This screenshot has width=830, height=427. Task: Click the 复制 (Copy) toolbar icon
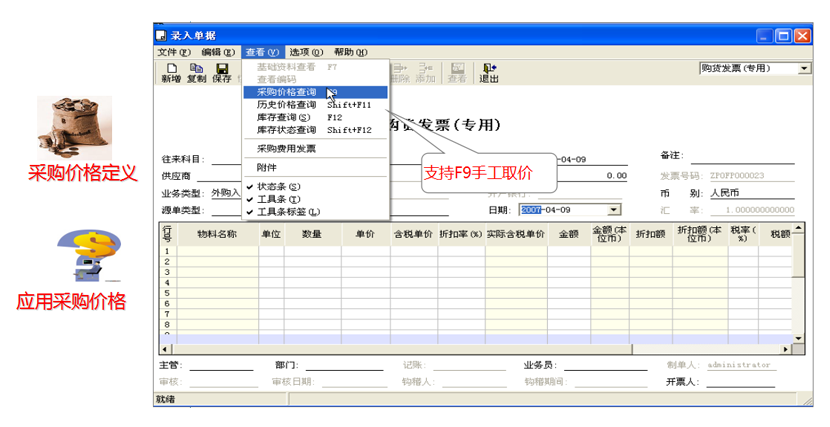click(196, 72)
